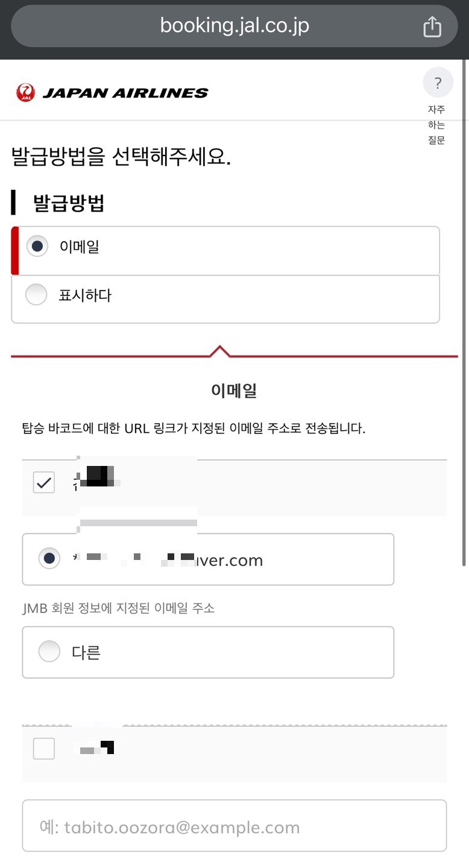The width and height of the screenshot is (469, 868).
Task: Click the centered 이메일 section title
Action: [234, 391]
